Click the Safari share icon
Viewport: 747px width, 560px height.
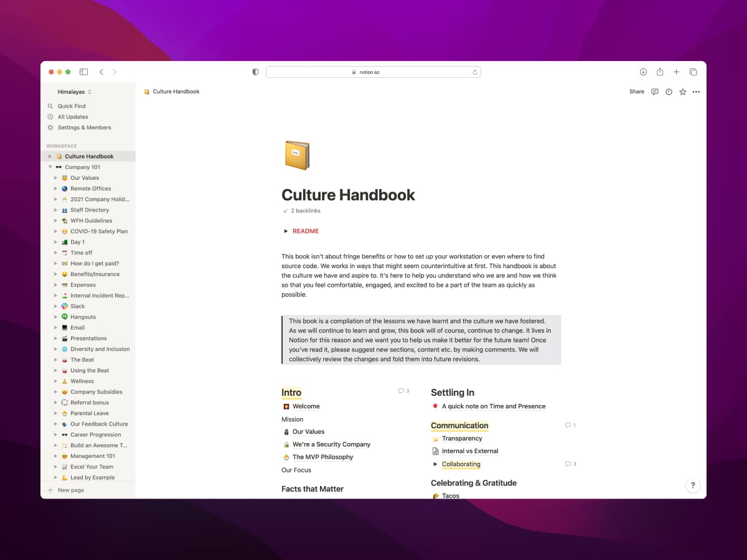660,72
